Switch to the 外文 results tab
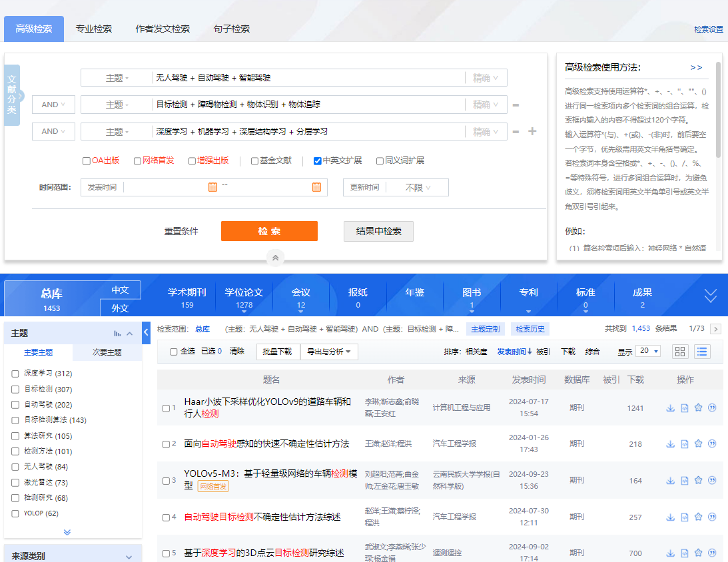728x562 pixels. [x=121, y=308]
